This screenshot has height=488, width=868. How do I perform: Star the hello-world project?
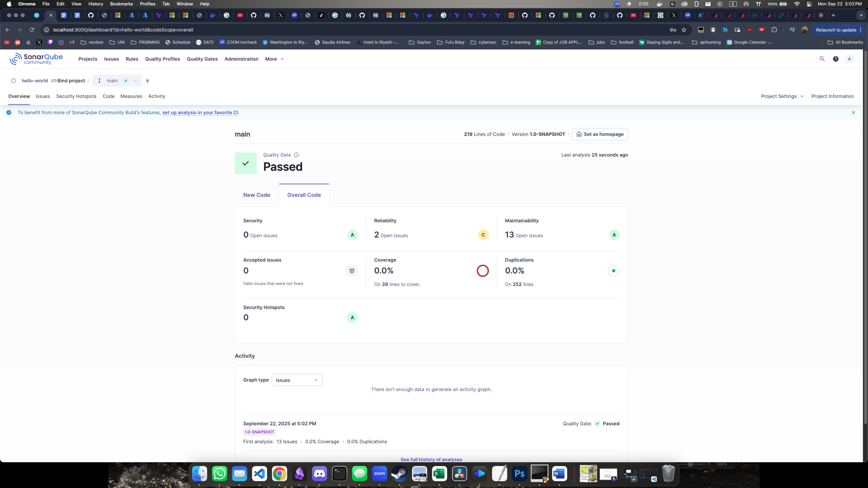[14, 81]
